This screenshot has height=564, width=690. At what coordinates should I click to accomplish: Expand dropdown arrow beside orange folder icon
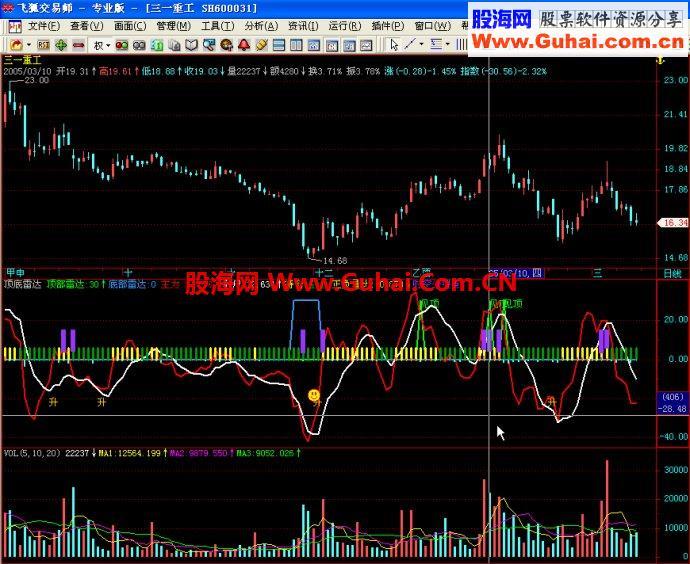point(29,45)
